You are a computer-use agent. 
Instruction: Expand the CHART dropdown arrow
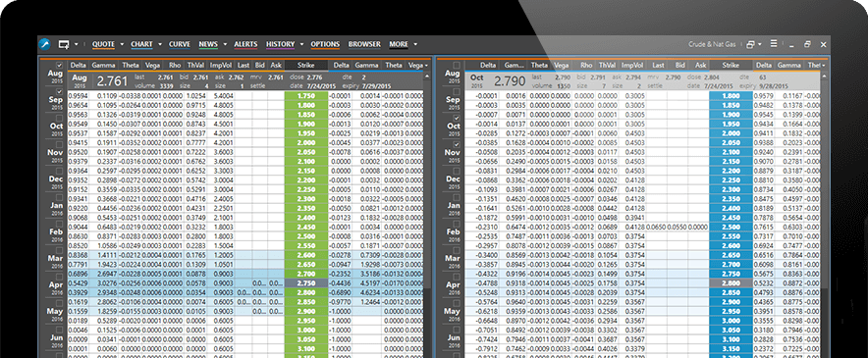(160, 44)
